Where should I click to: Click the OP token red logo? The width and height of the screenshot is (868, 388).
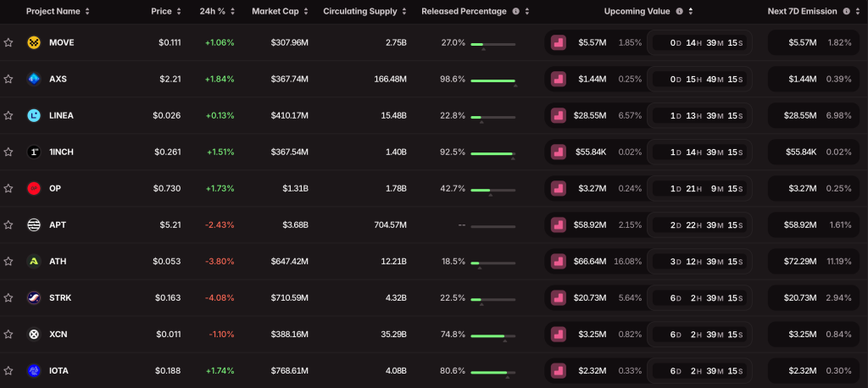point(34,188)
